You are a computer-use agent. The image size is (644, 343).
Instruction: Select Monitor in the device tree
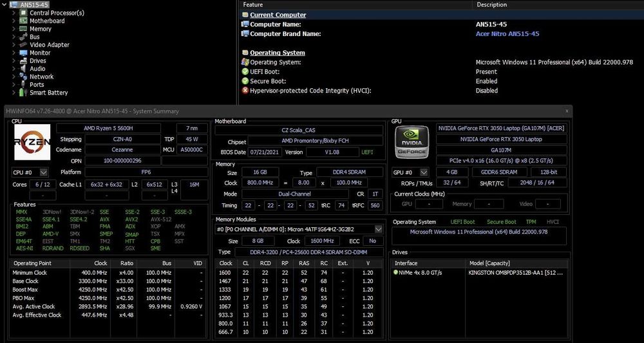40,53
